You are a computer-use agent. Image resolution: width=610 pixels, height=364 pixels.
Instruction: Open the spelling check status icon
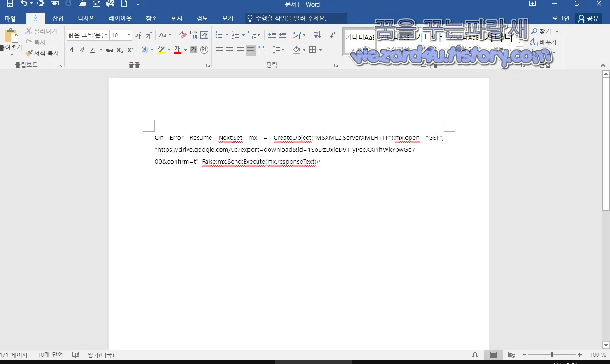pos(75,355)
